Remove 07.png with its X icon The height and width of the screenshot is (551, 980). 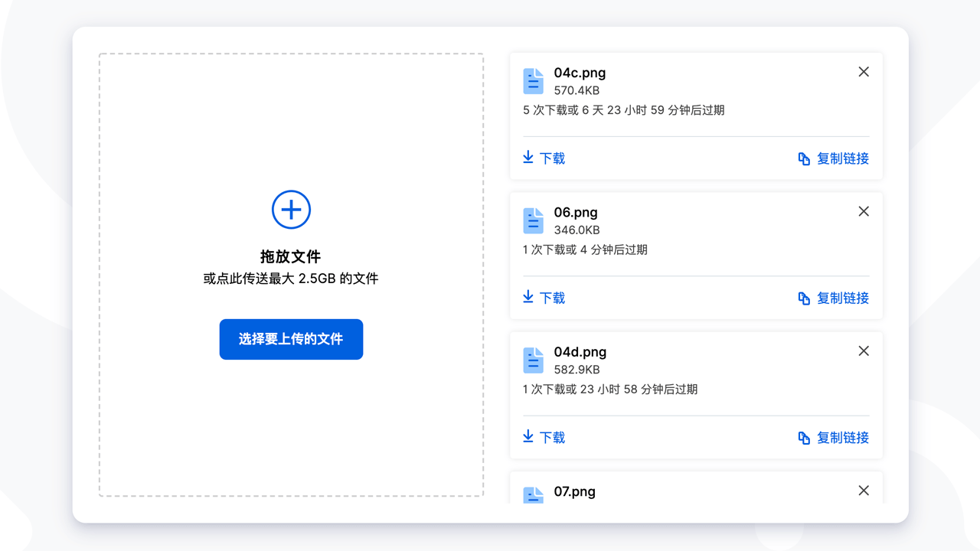[x=864, y=491]
